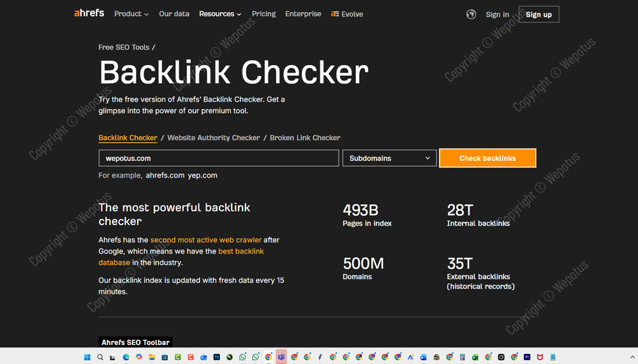638x364 pixels.
Task: Open the black circular app icon in taskbar
Action: pos(230,357)
